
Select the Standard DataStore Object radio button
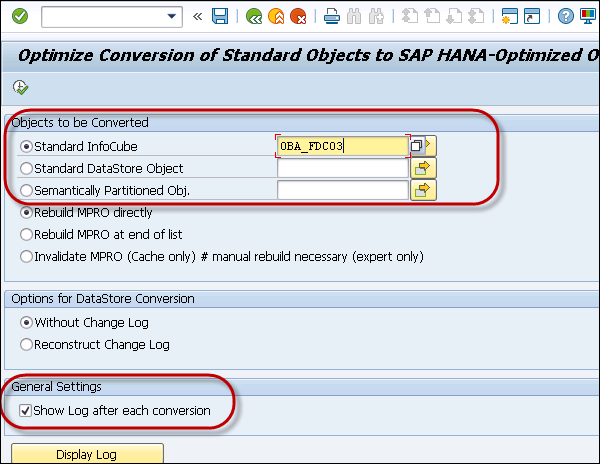27,168
